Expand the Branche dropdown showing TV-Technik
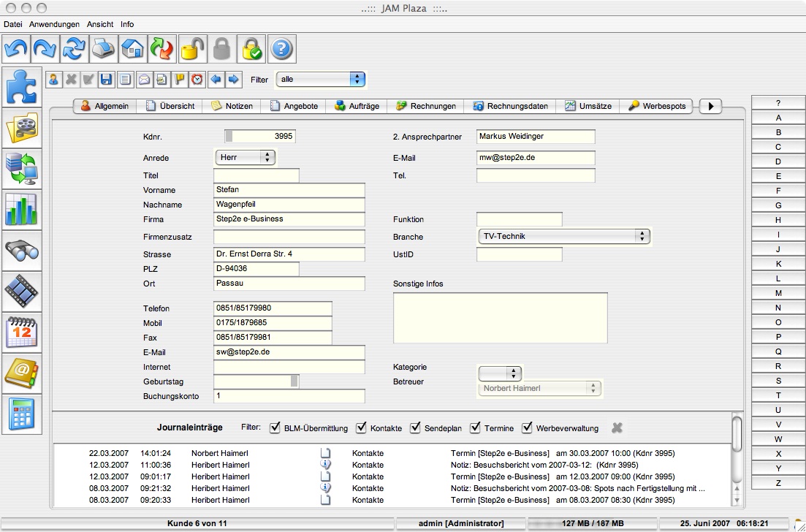This screenshot has height=532, width=806. point(563,236)
